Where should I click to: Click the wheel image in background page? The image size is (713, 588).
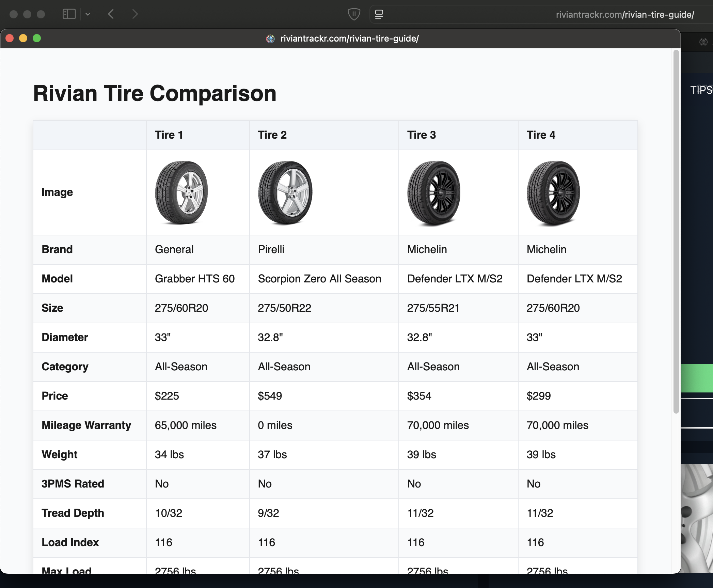click(697, 518)
